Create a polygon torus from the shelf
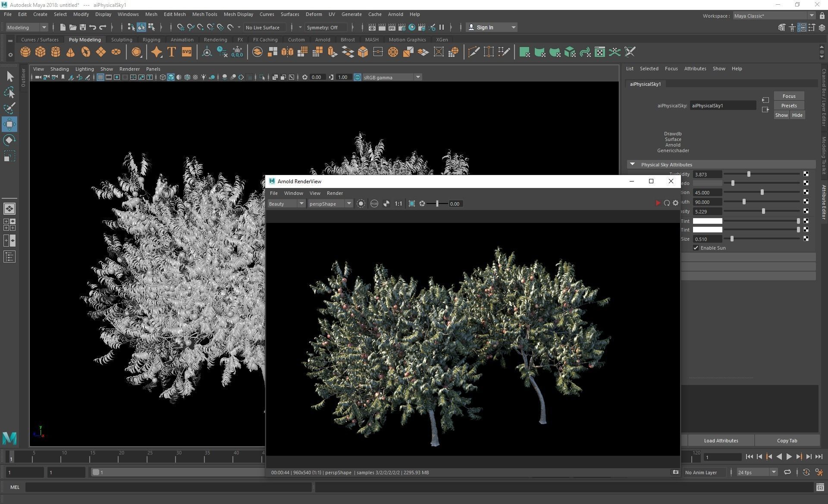Viewport: 828px width, 504px height. click(x=86, y=52)
